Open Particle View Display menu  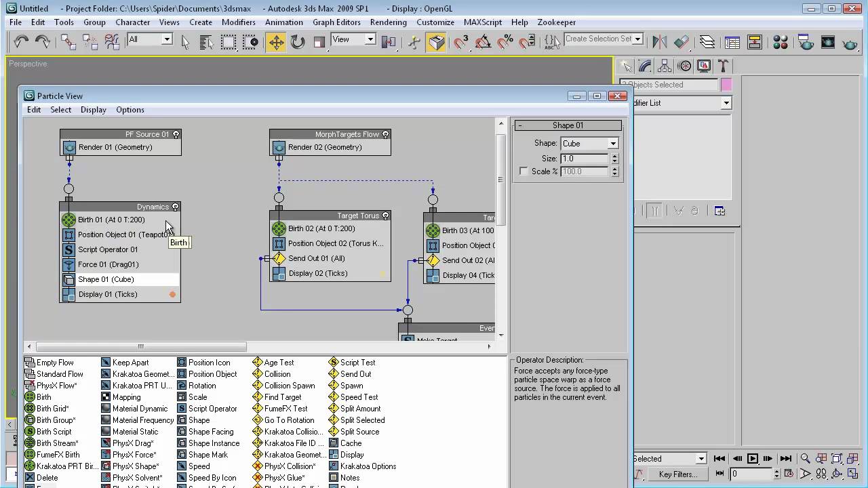93,110
